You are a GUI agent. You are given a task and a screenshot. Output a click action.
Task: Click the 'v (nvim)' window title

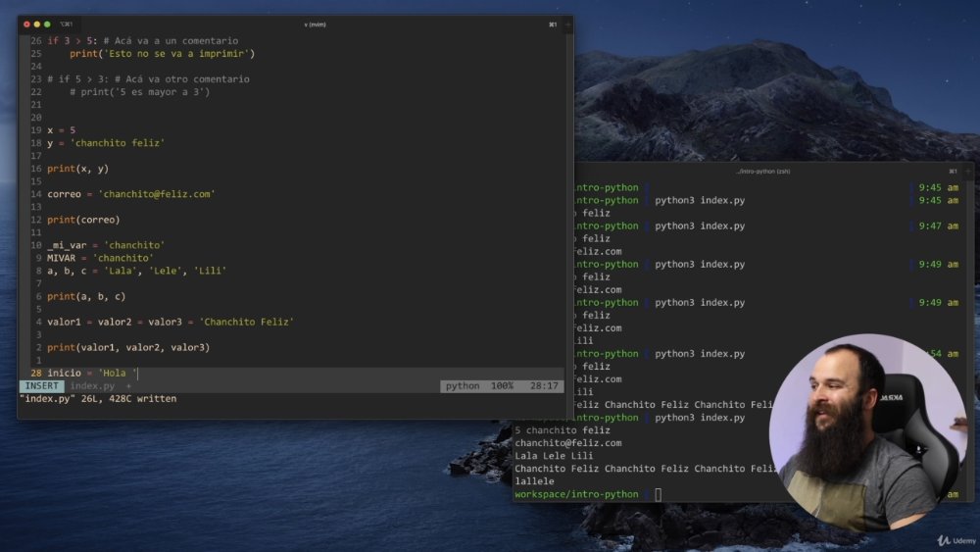315,25
